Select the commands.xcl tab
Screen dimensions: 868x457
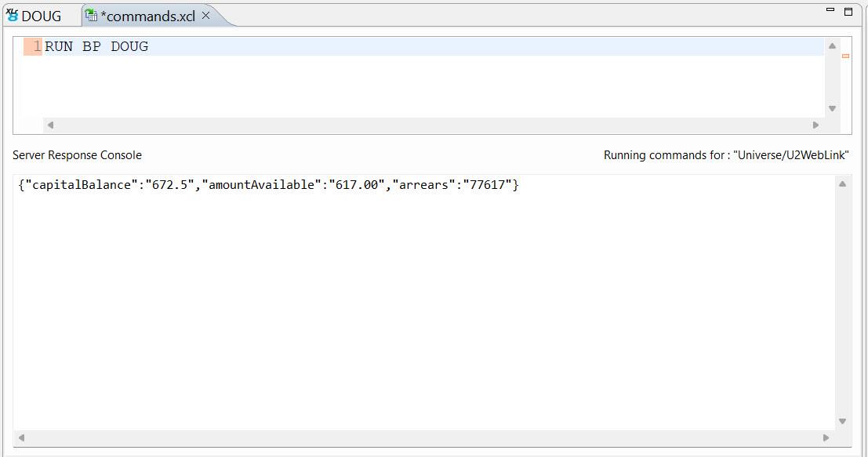click(x=147, y=16)
